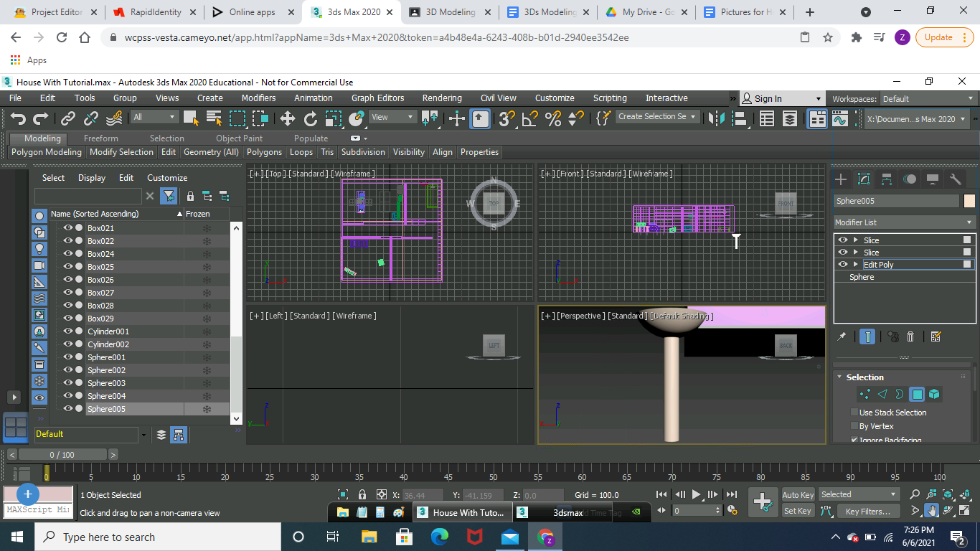Click the Scene Explorer search field

[88, 196]
